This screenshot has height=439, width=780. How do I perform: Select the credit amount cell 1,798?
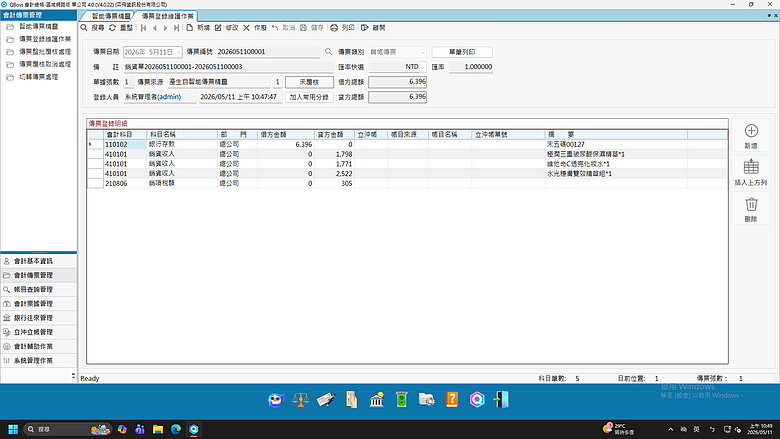[x=334, y=155]
